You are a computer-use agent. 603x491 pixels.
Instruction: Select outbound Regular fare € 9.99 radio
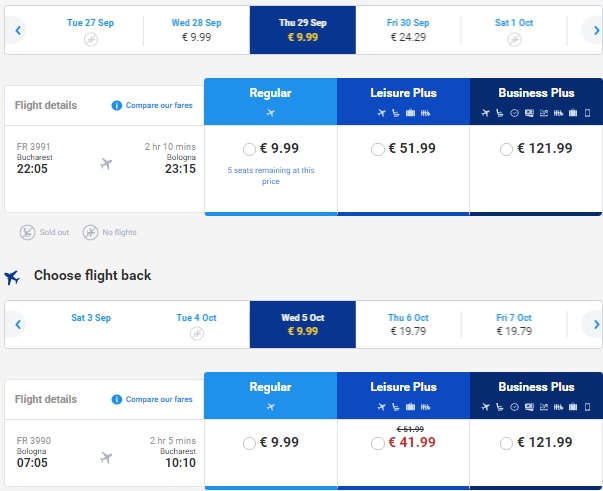[x=249, y=149]
